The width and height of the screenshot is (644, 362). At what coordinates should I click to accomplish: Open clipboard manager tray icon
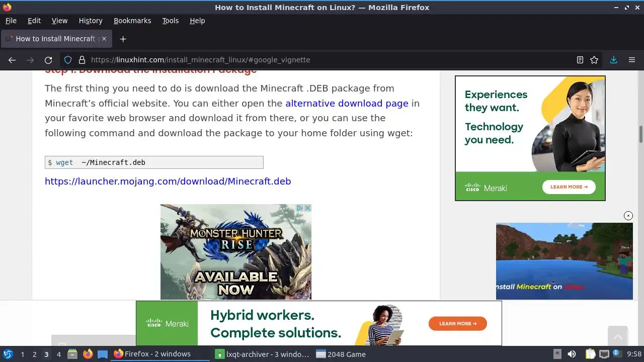click(x=590, y=354)
